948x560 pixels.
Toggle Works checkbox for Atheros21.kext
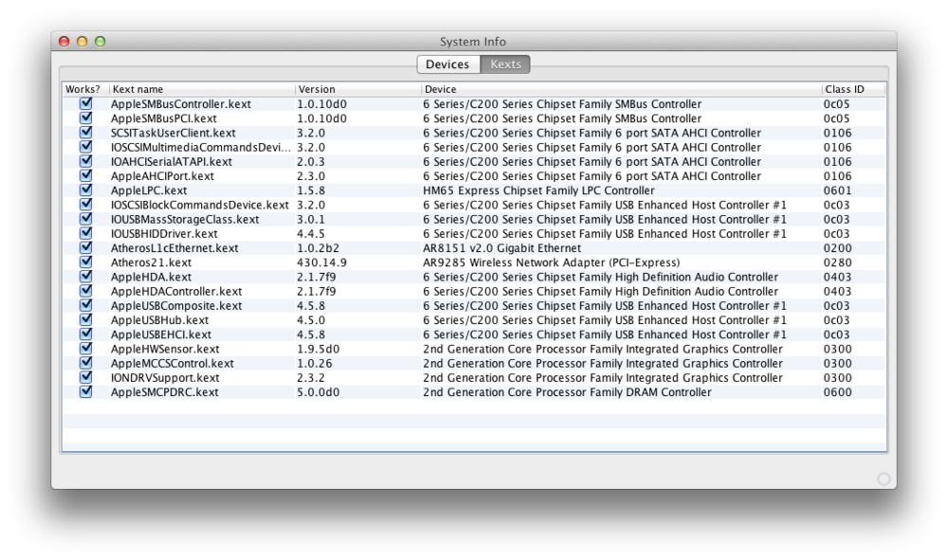86,262
